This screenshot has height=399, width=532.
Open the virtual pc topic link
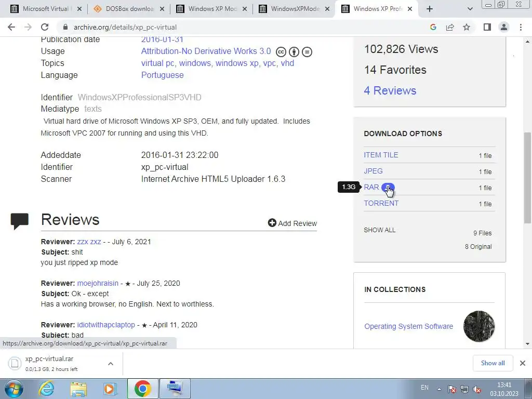pos(158,63)
